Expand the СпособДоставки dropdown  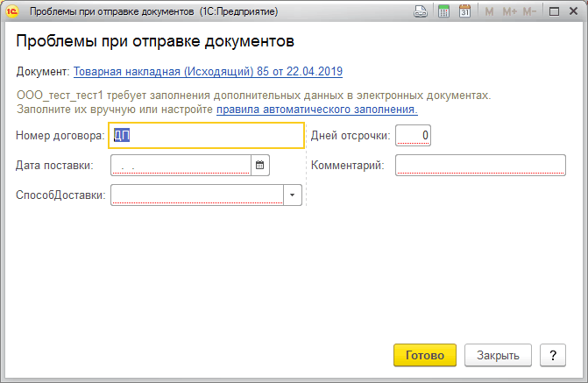click(293, 195)
